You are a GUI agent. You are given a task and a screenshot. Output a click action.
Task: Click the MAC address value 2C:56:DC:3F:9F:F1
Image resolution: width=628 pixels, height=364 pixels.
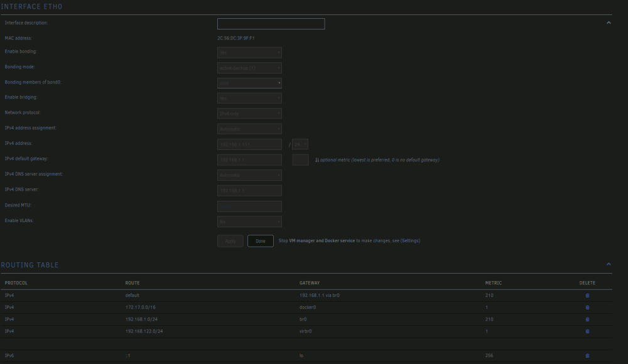coord(236,38)
